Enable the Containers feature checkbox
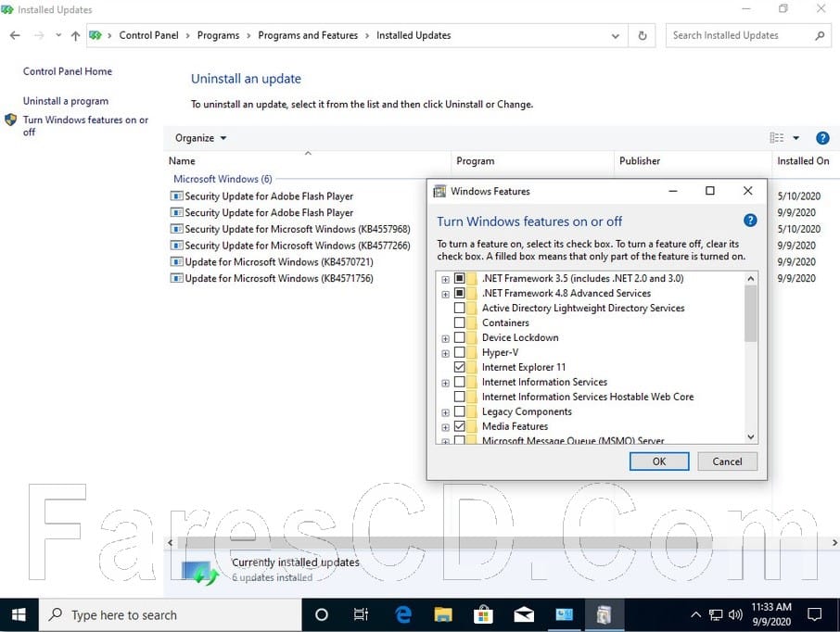Screen dimensions: 840x632 coord(459,322)
